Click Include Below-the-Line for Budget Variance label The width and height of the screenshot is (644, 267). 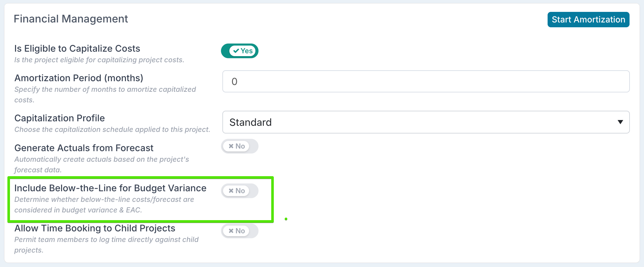[x=110, y=188]
